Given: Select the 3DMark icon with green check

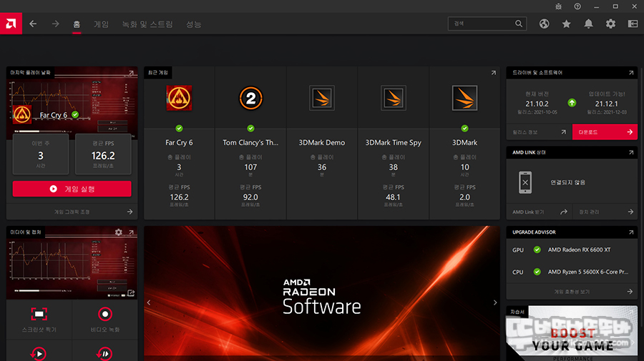Looking at the screenshot, I should point(464,98).
